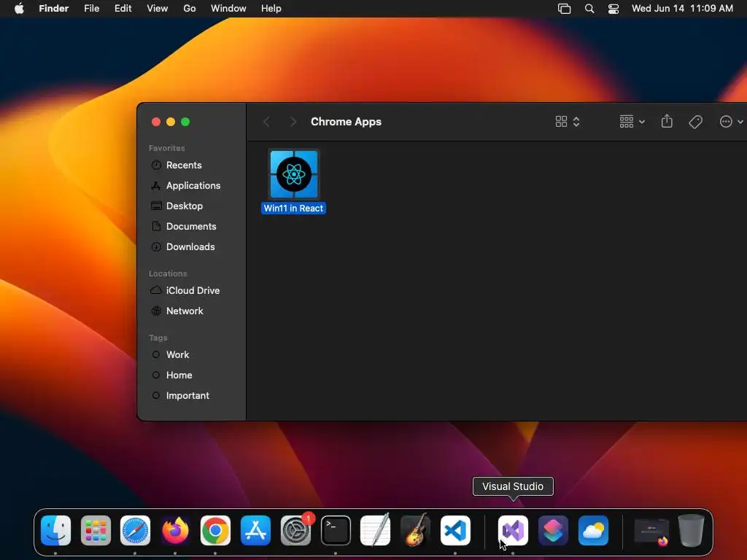Zoom the Chrome Apps window green button

tap(185, 122)
